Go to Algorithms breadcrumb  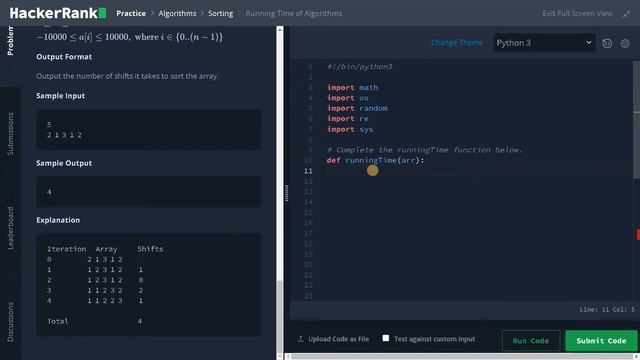pos(177,13)
